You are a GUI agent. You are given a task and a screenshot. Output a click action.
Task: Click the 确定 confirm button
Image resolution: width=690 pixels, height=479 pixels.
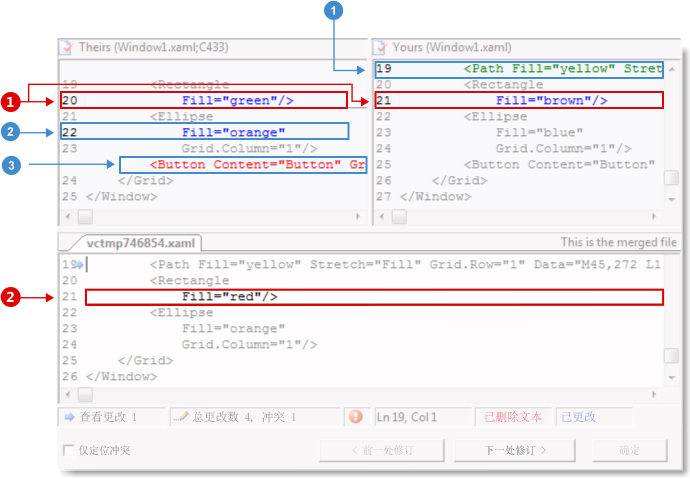(x=630, y=450)
